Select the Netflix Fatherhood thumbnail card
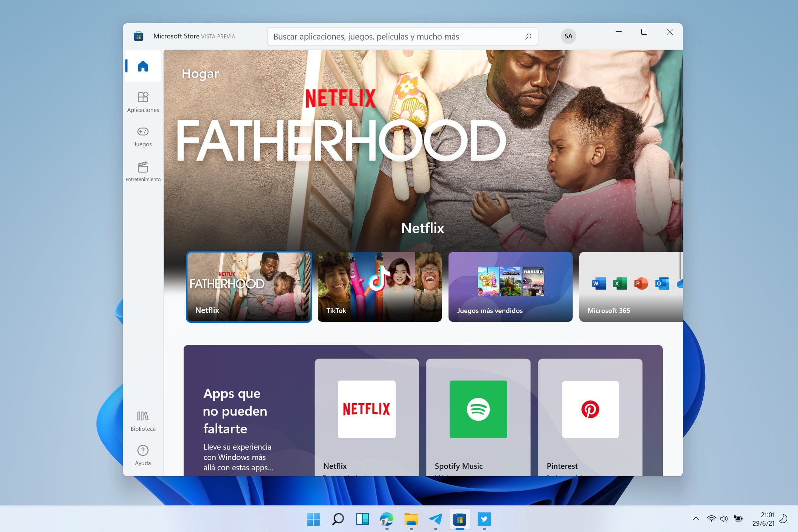The height and width of the screenshot is (532, 798). click(249, 287)
